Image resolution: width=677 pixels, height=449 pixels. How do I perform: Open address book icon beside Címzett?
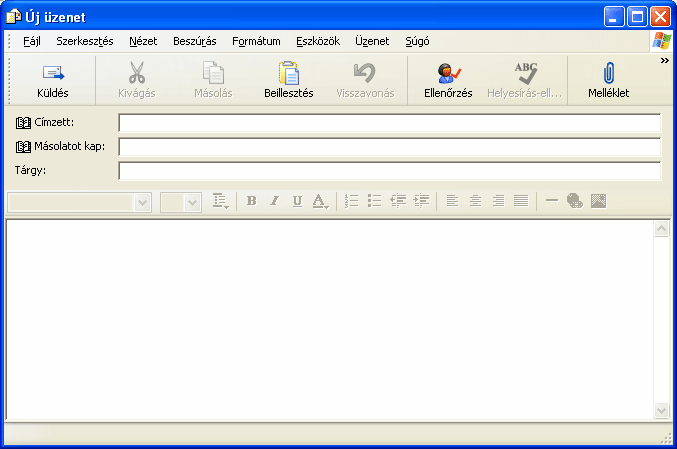coord(23,123)
